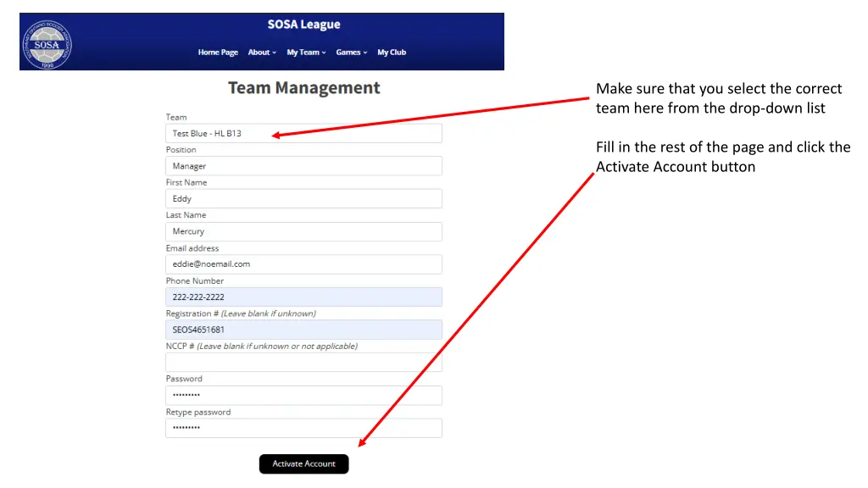Click the SOSA league logo
This screenshot has height=488, width=868.
pyautogui.click(x=47, y=44)
